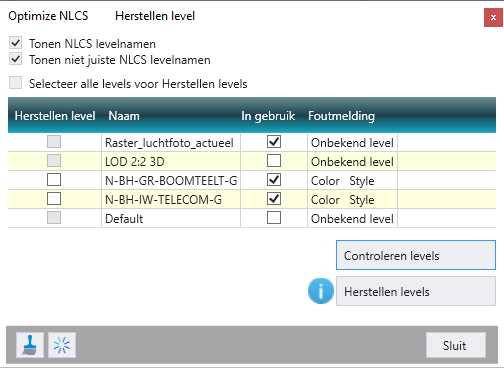The image size is (504, 368).
Task: Sort by the Naam column header
Action: pos(124,116)
